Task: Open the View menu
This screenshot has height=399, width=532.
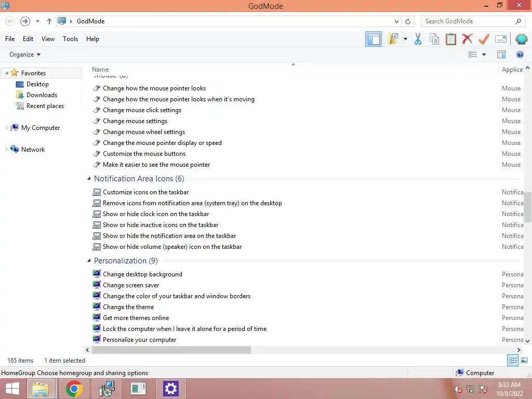Action: click(x=48, y=39)
